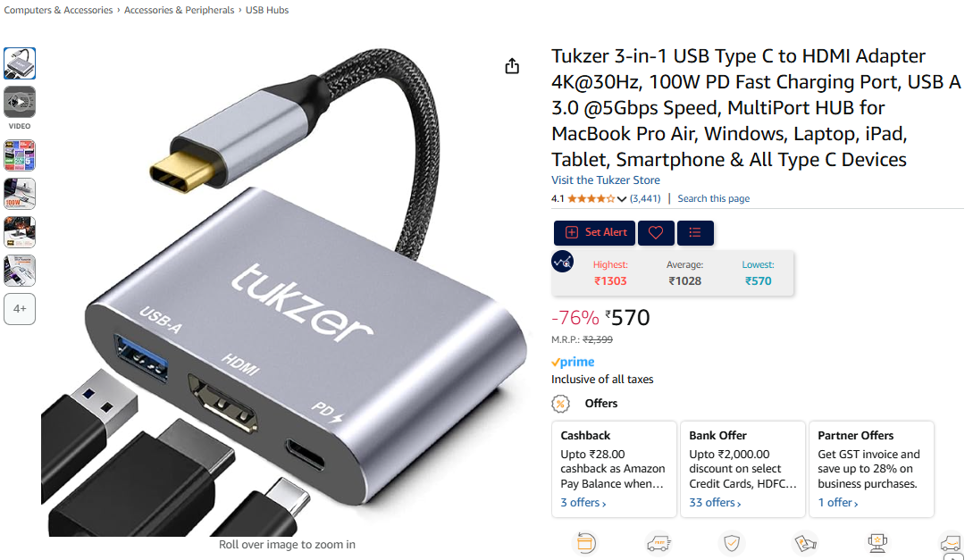Click the secure transaction shield icon
This screenshot has height=560, width=973.
click(x=732, y=543)
